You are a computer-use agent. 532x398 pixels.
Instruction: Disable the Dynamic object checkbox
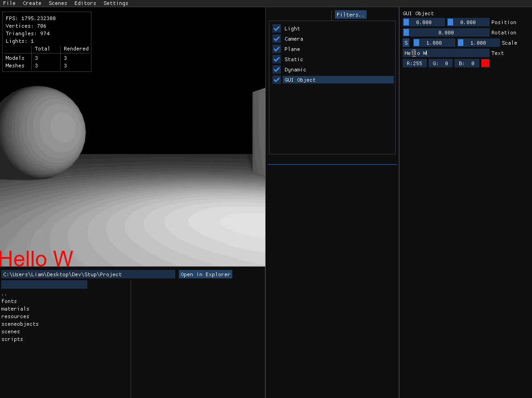276,70
